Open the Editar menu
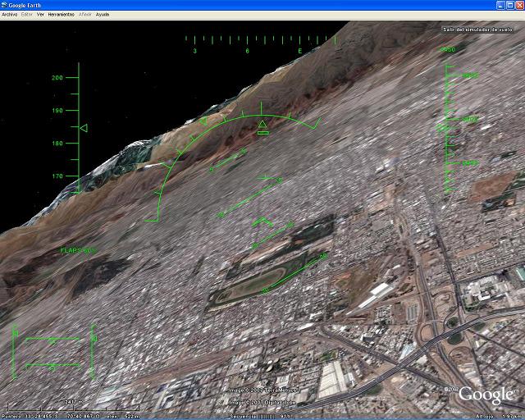525x420 pixels. (27, 15)
